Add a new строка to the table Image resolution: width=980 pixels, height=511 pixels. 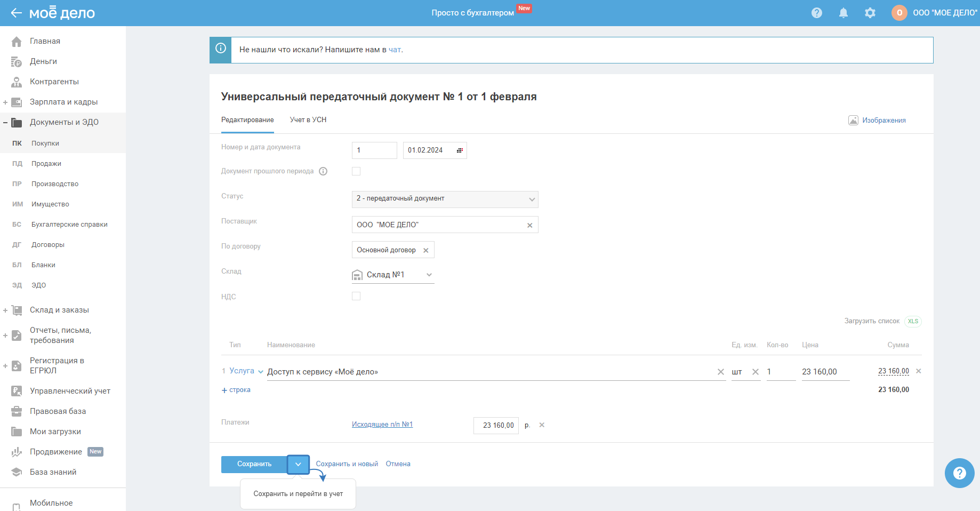(236, 390)
